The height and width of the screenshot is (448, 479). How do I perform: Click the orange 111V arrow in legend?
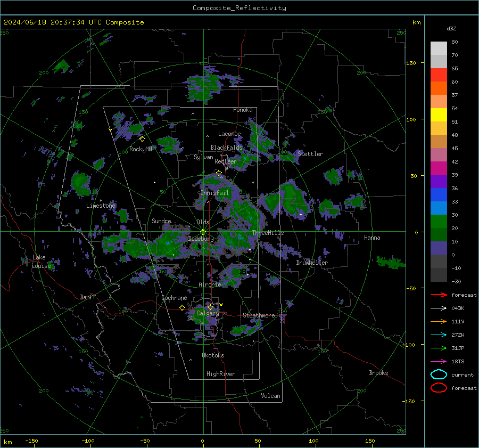click(439, 321)
